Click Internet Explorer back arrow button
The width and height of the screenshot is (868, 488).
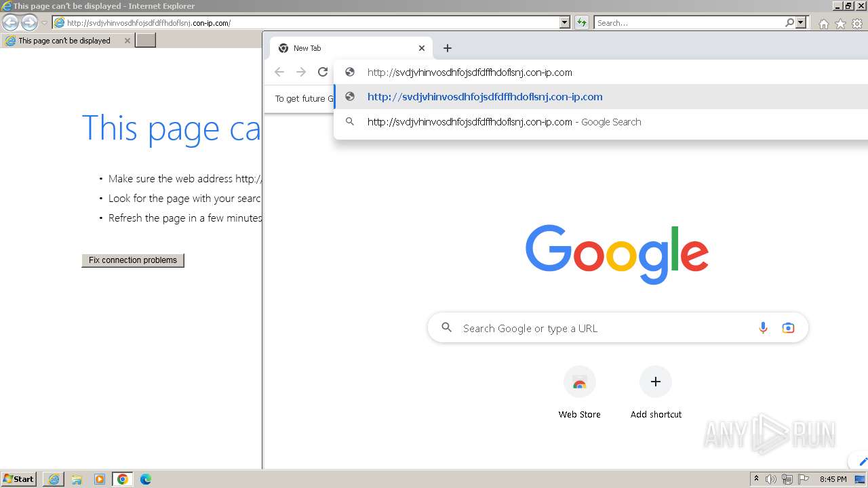pos(10,23)
